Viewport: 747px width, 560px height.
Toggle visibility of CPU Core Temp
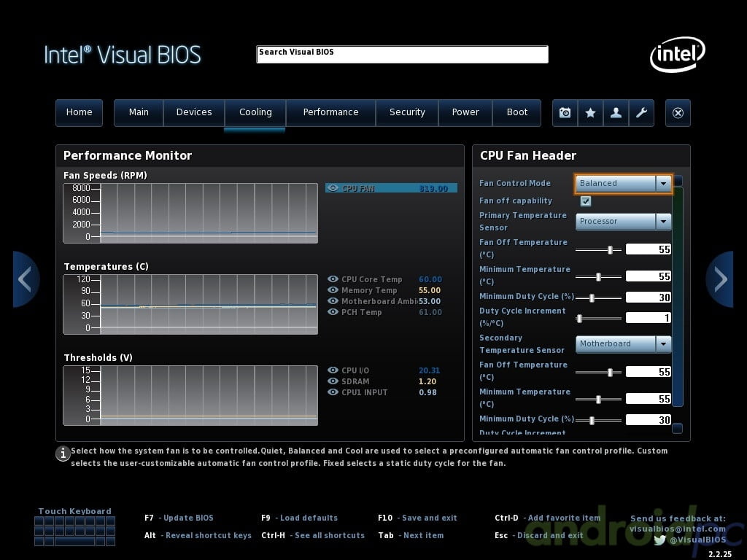click(x=333, y=279)
